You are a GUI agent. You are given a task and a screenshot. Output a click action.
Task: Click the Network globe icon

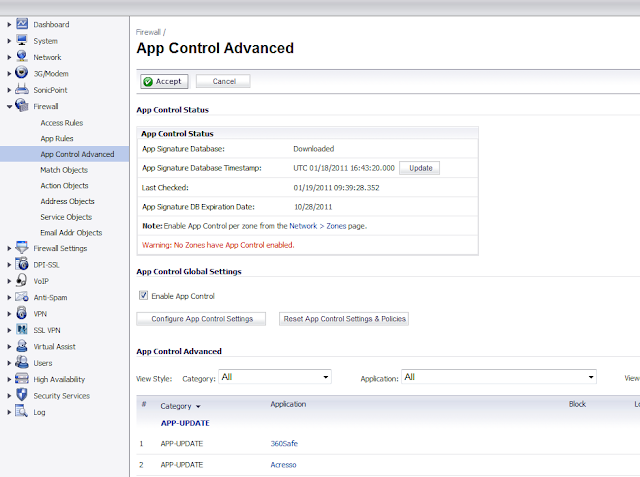22,57
